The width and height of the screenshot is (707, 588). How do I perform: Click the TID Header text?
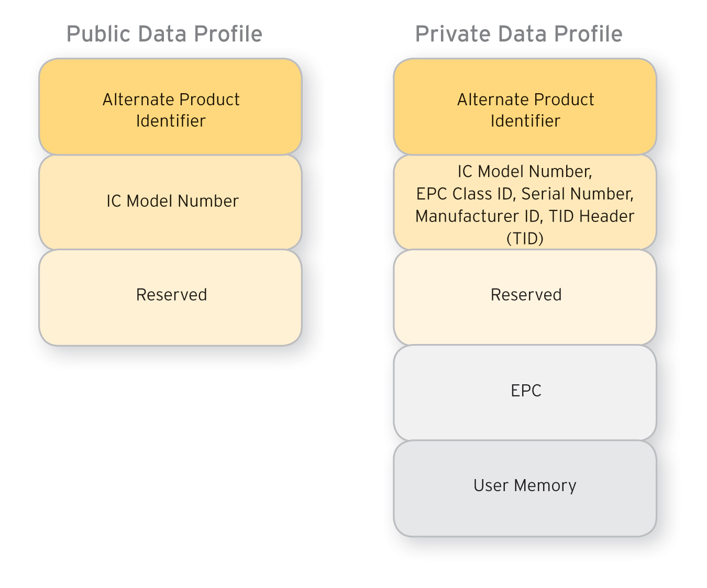point(592,216)
